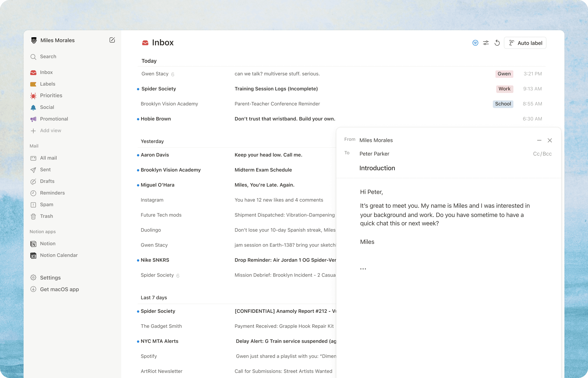
Task: Select the Priorities spider icon in sidebar
Action: (x=33, y=95)
